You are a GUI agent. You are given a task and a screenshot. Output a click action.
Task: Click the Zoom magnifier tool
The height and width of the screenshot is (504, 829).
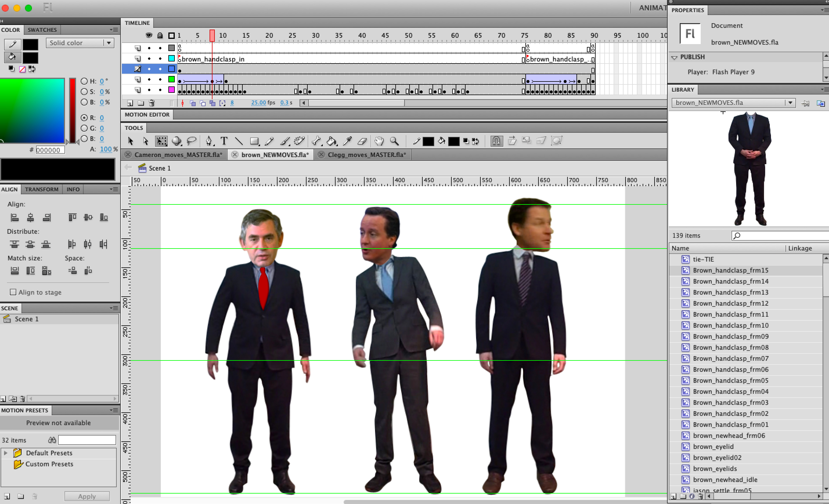pyautogui.click(x=394, y=141)
